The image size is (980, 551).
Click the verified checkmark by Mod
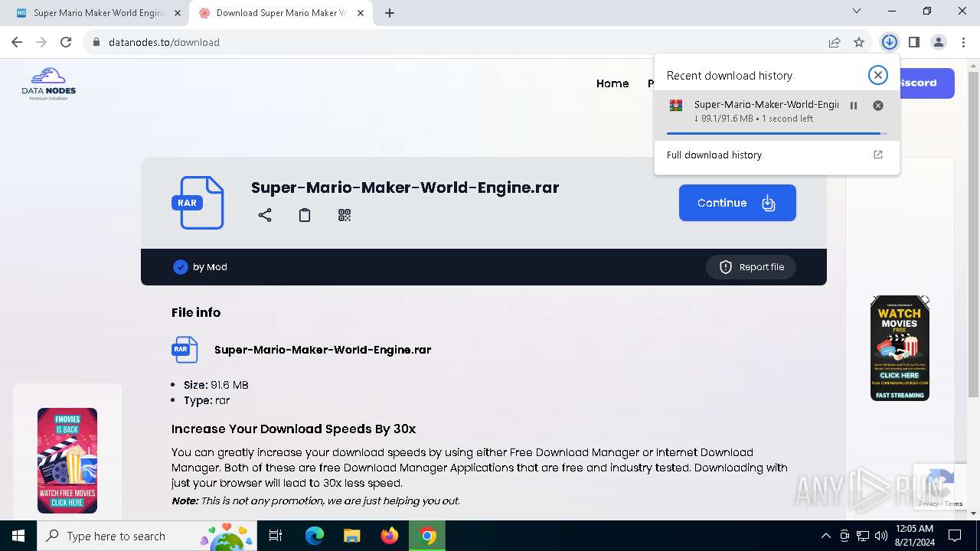[x=181, y=267]
